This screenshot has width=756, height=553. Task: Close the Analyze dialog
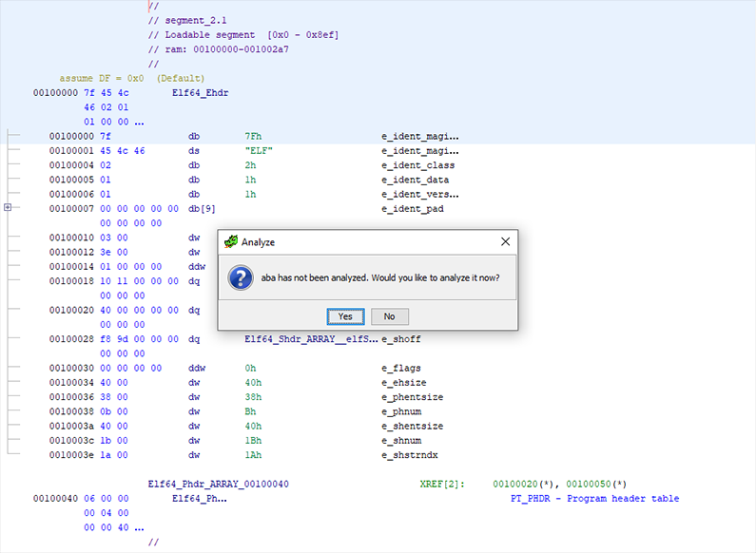505,242
